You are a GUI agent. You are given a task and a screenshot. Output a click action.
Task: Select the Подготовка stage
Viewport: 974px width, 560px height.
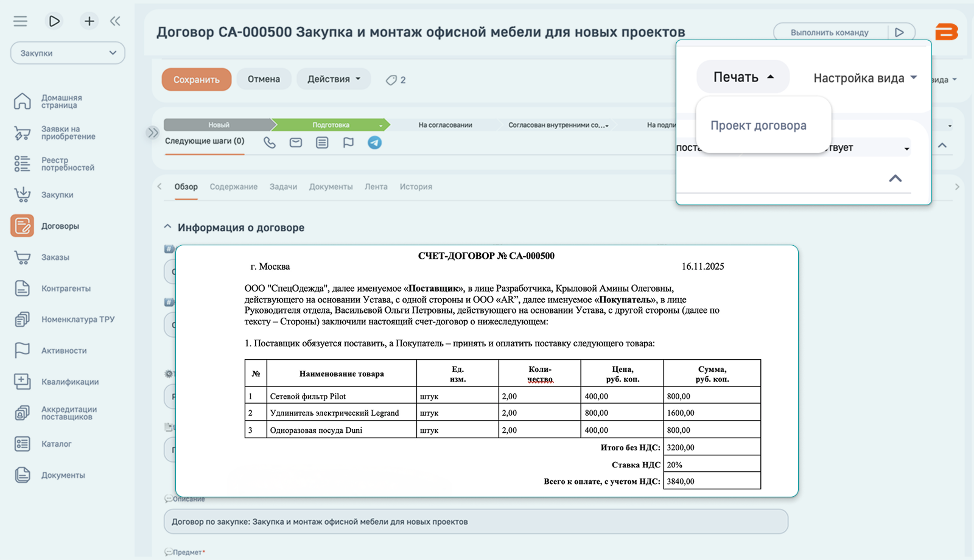[x=331, y=125]
